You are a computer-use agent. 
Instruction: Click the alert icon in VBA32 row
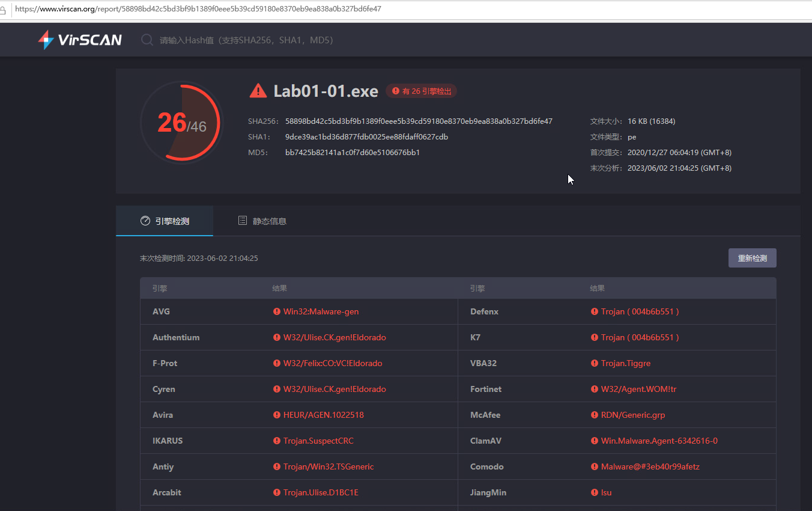[x=595, y=363]
